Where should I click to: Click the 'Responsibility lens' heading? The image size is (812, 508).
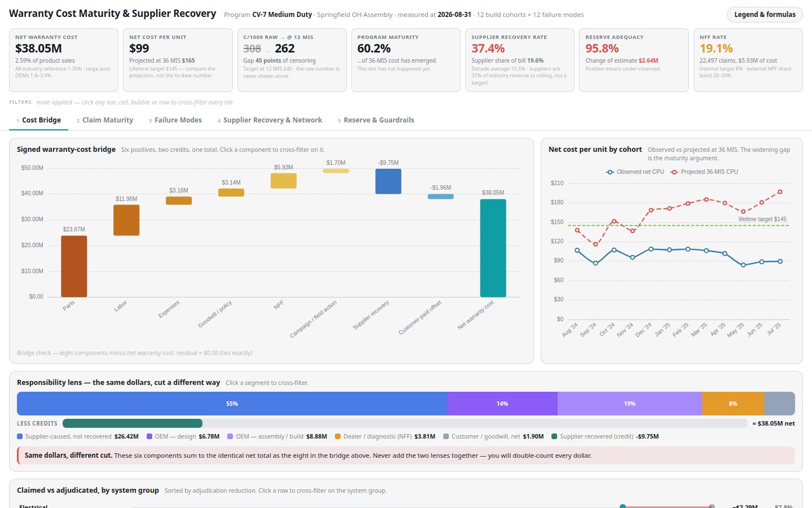tap(118, 383)
